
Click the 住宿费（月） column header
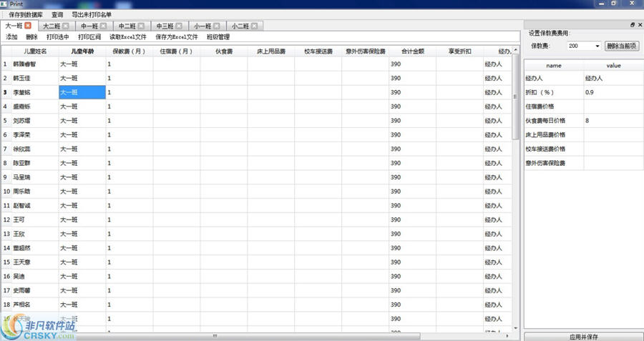pyautogui.click(x=177, y=51)
